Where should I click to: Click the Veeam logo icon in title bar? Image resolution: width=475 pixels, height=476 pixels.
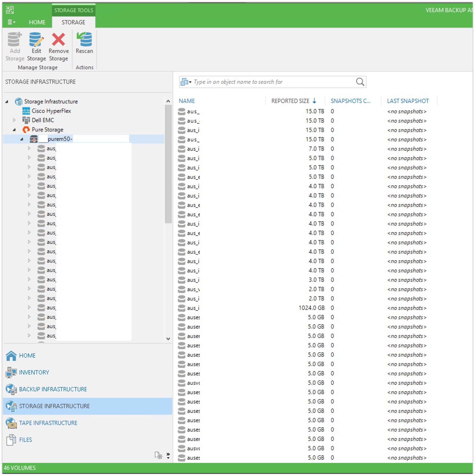point(10,10)
